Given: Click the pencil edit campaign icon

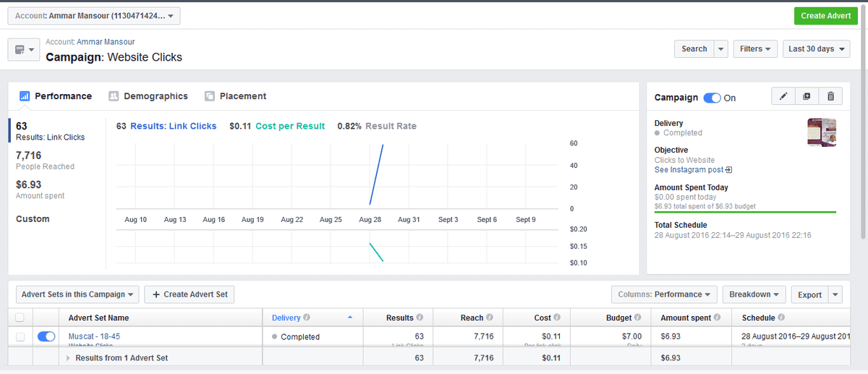Looking at the screenshot, I should pyautogui.click(x=784, y=97).
